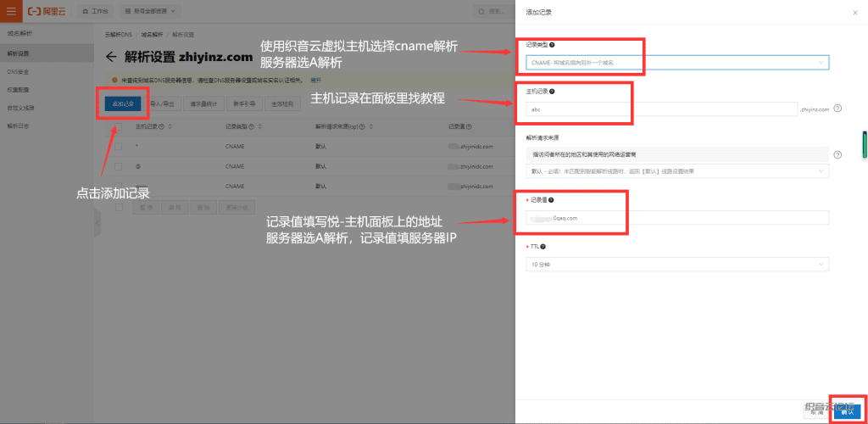This screenshot has width=868, height=424.
Task: Click help icon beside TTL label
Action: [543, 247]
